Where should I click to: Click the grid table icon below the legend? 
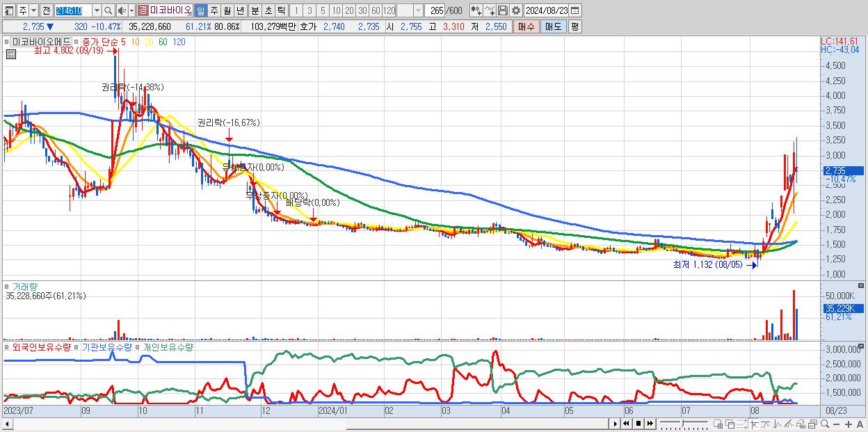tap(12, 54)
